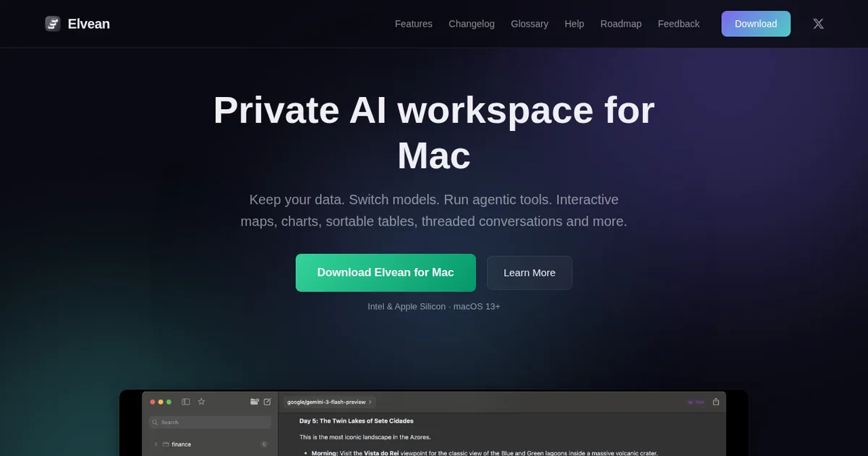Toggle the sidebar icon in app preview
This screenshot has width=868, height=456.
pos(186,402)
